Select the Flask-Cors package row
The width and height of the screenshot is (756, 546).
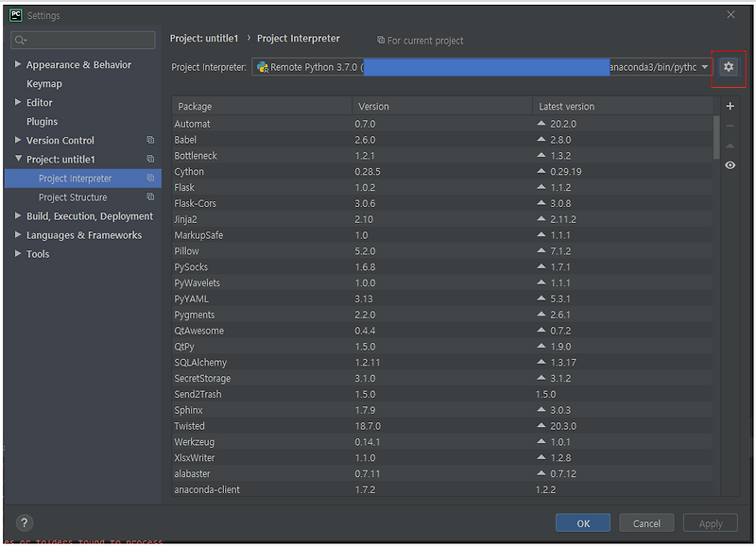[442, 203]
